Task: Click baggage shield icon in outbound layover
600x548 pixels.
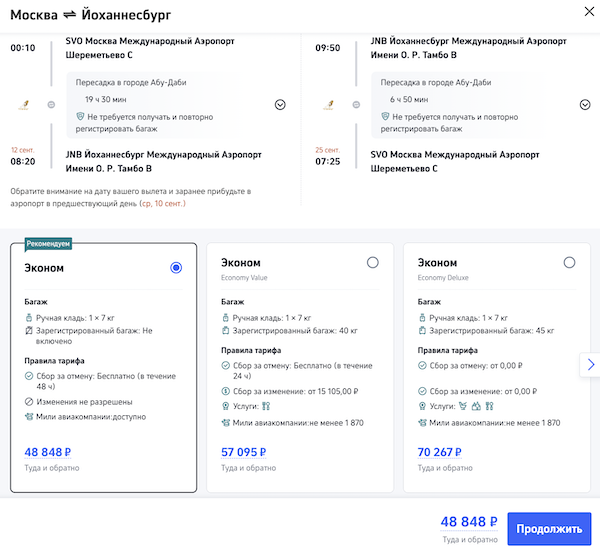Action: click(x=80, y=117)
